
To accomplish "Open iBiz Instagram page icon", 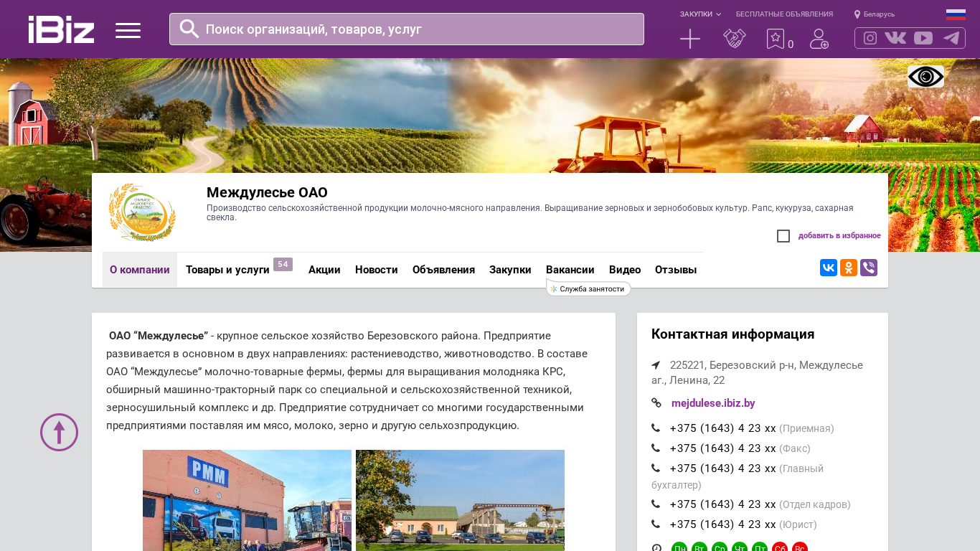I will [870, 38].
